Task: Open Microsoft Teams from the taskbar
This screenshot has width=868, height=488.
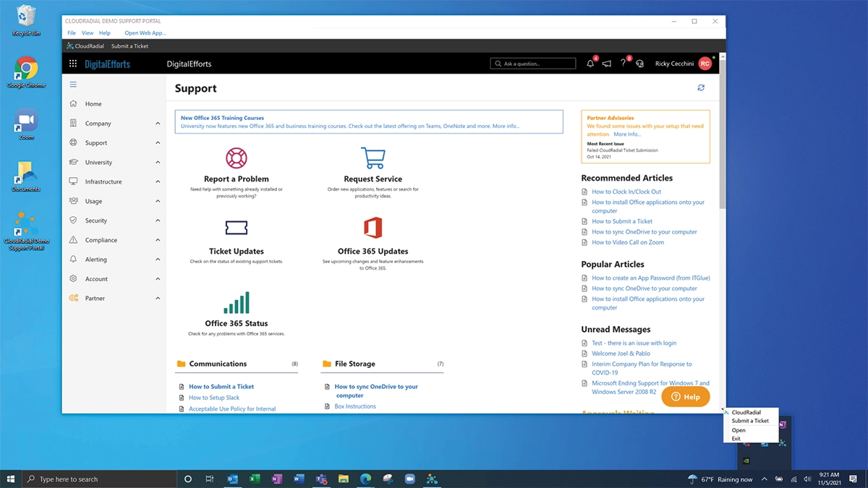Action: pos(321,479)
